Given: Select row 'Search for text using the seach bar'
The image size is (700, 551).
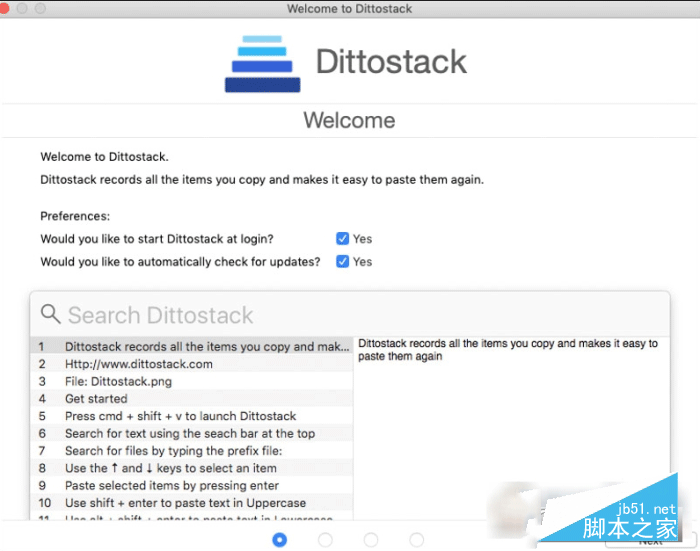Looking at the screenshot, I should tap(192, 434).
